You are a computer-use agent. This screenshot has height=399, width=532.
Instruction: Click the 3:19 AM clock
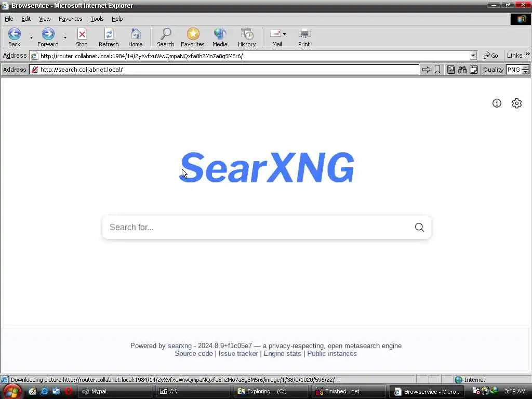click(515, 391)
